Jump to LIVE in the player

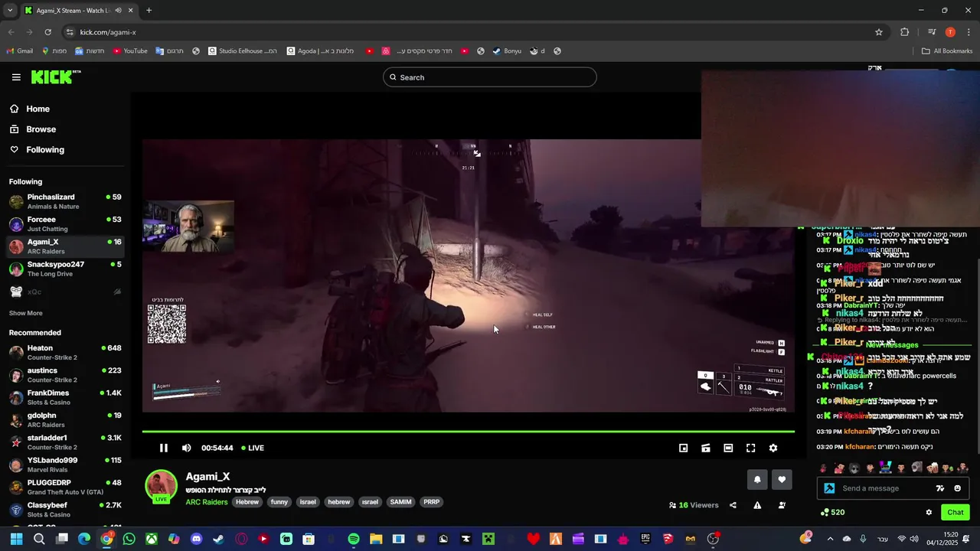tap(253, 448)
